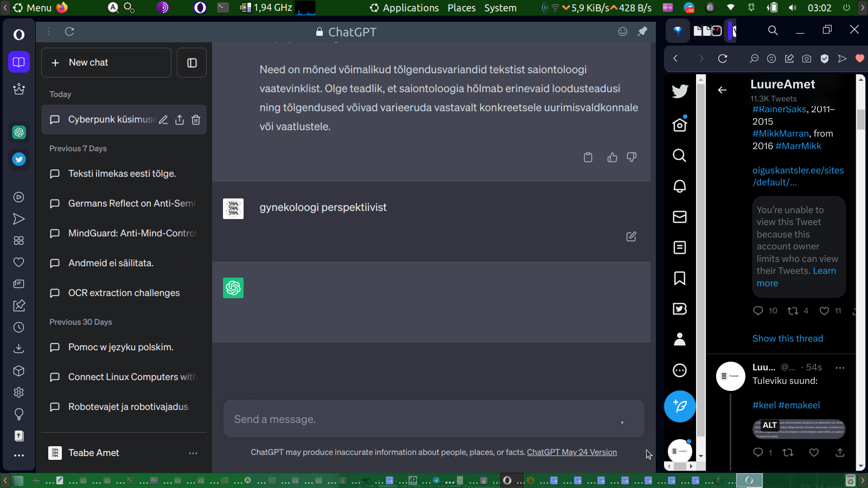868x488 pixels.
Task: Give the ChatGPT response a thumbs down
Action: (631, 157)
